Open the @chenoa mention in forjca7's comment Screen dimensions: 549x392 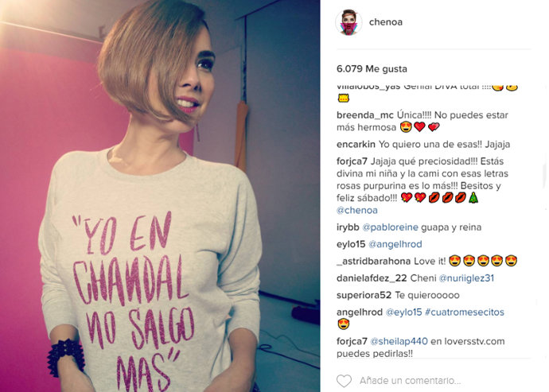tap(356, 211)
